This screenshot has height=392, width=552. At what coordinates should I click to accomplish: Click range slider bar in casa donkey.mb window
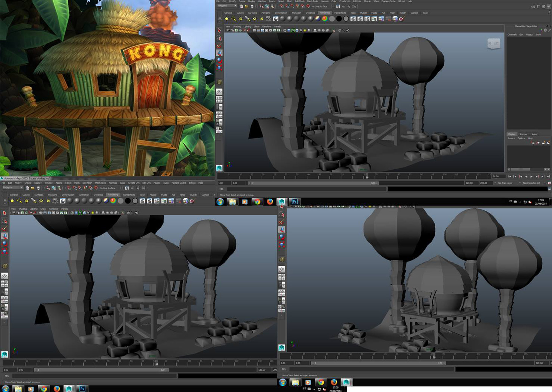101,370
